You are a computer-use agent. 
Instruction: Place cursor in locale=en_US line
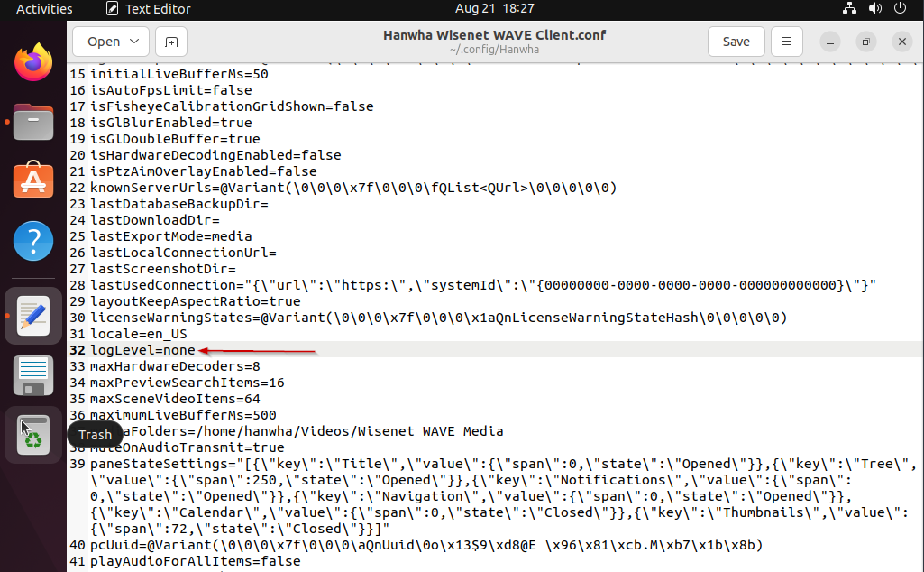pyautogui.click(x=139, y=334)
